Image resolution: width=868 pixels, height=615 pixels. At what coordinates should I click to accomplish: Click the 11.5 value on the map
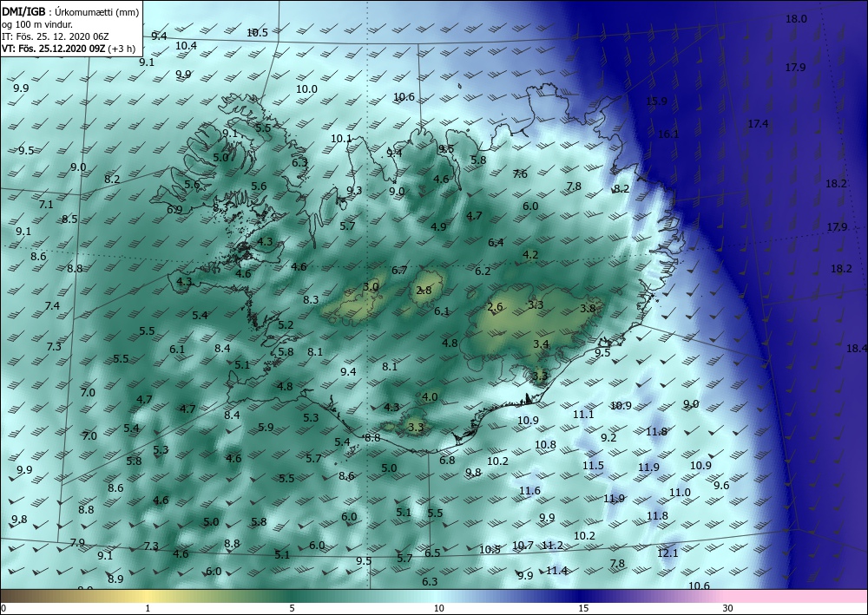[x=593, y=465]
